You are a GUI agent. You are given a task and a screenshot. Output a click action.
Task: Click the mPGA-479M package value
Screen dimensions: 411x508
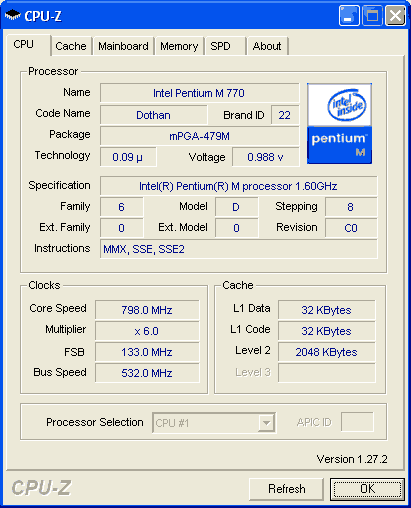coord(199,136)
